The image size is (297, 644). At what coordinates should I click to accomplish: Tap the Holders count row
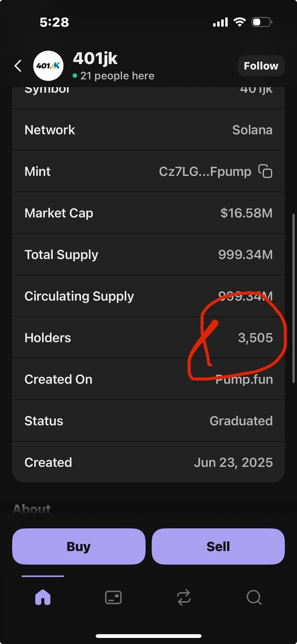148,338
